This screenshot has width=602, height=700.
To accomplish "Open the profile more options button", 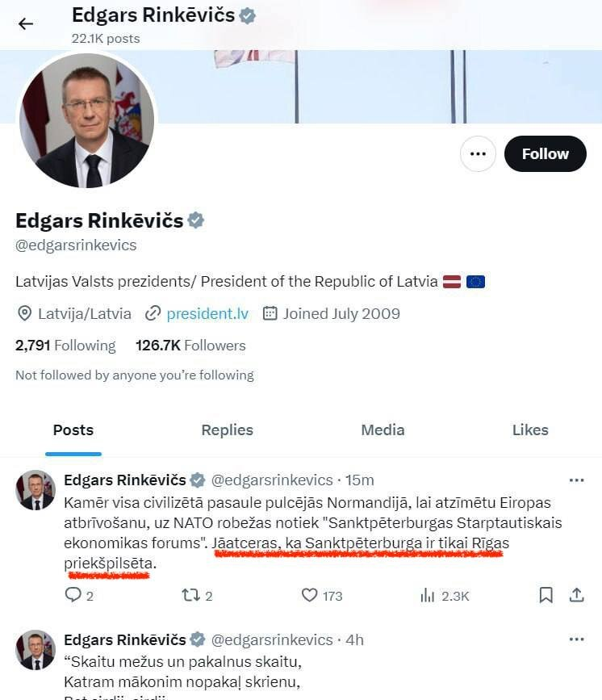I will click(478, 153).
